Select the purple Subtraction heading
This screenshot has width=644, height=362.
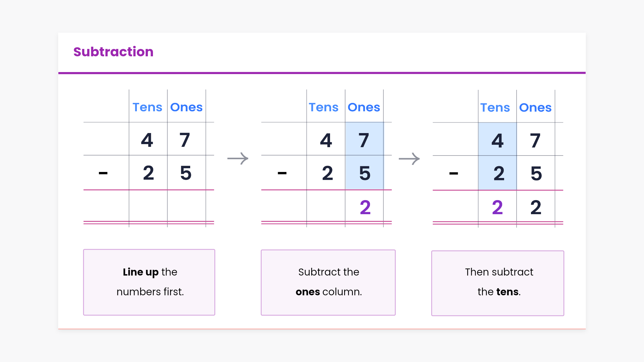pyautogui.click(x=113, y=52)
